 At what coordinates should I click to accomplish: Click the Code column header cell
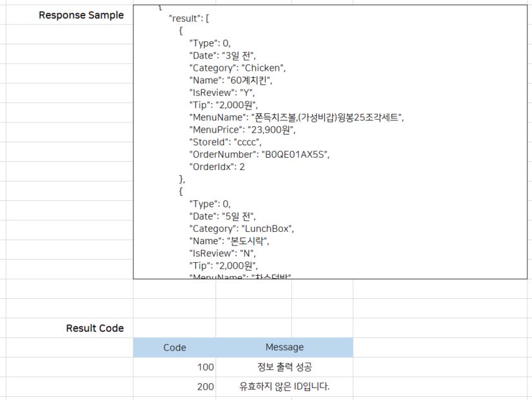pyautogui.click(x=174, y=348)
